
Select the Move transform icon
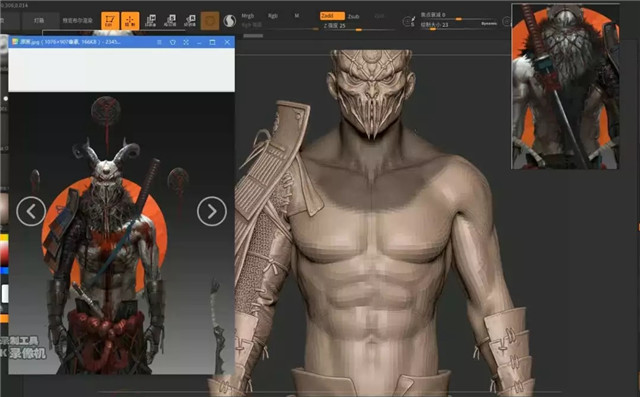point(151,21)
